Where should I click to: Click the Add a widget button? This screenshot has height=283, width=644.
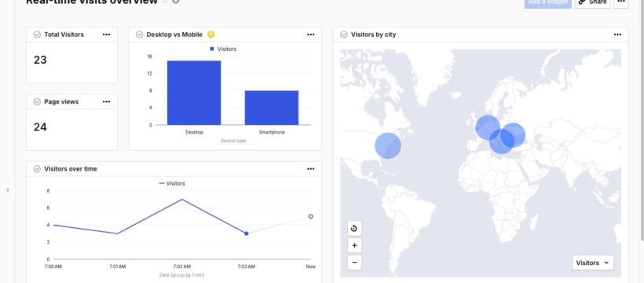point(548,2)
